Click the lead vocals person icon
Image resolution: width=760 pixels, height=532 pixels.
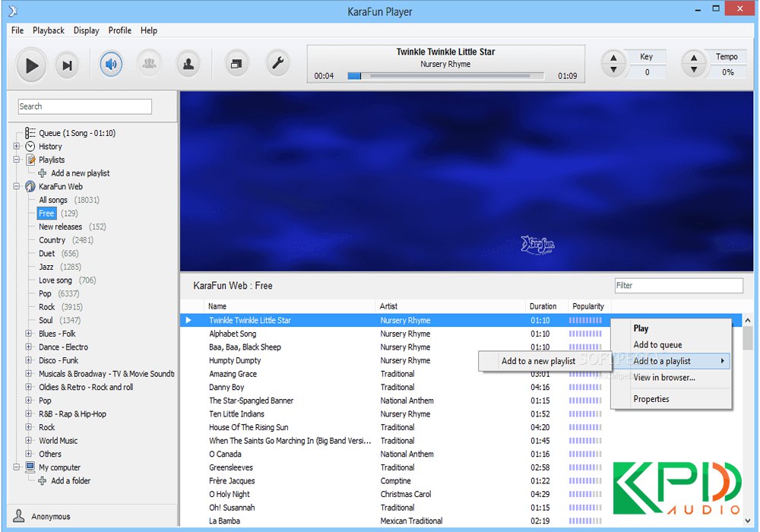187,65
